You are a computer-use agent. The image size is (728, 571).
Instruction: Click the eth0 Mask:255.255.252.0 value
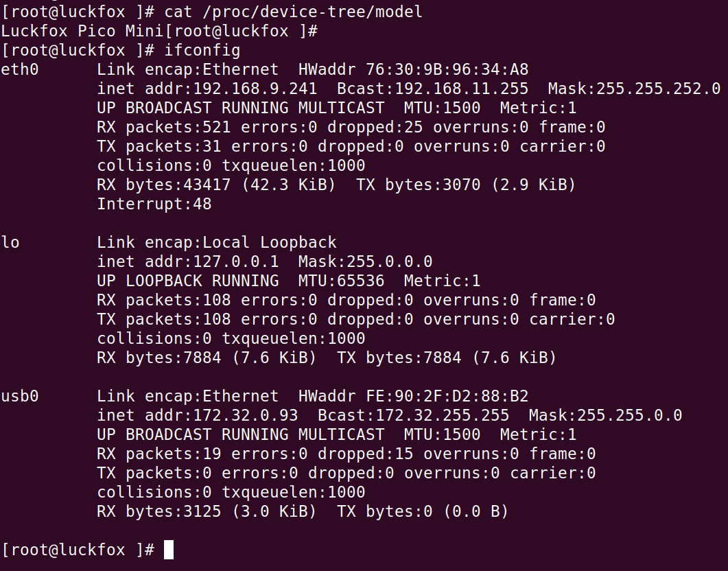point(634,89)
